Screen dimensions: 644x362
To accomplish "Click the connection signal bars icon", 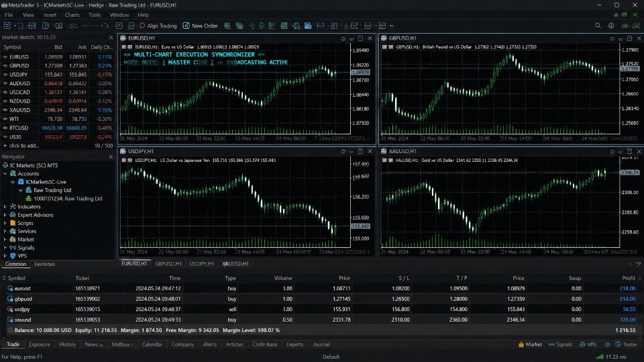I will 600,357.
